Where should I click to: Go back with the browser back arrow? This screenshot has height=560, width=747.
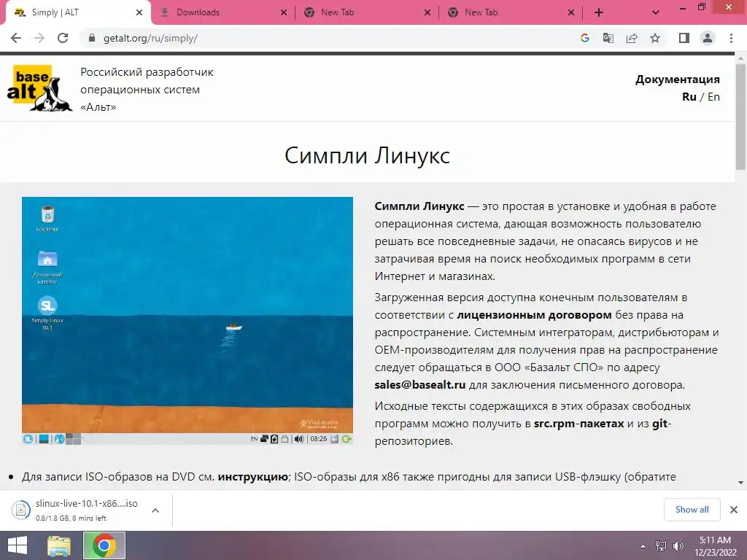[x=16, y=38]
